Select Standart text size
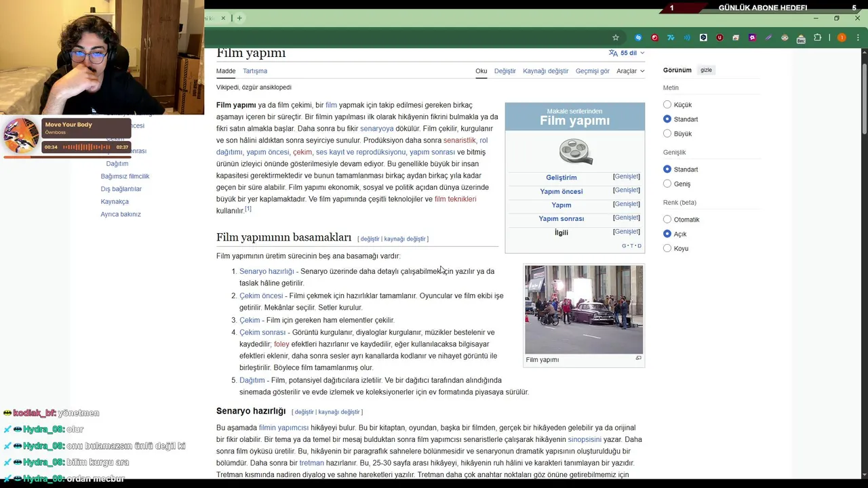This screenshot has height=488, width=868. (667, 119)
